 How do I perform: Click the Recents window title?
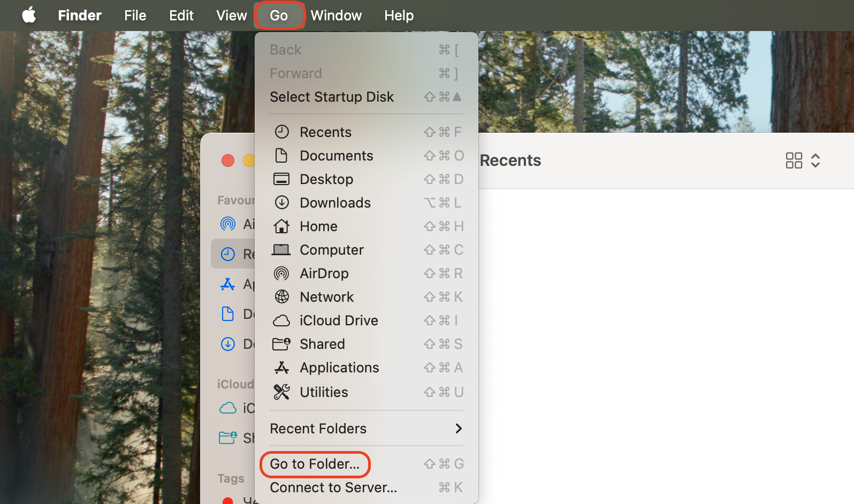coord(510,161)
